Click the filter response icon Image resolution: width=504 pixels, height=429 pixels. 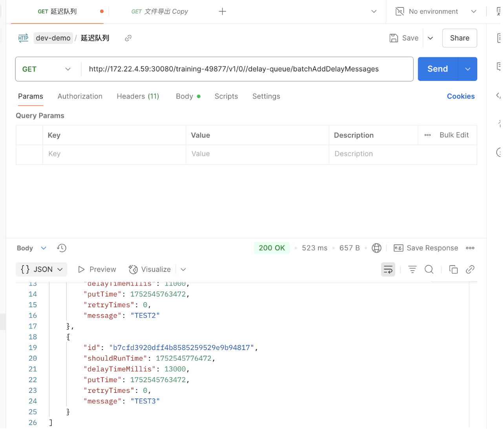click(412, 269)
